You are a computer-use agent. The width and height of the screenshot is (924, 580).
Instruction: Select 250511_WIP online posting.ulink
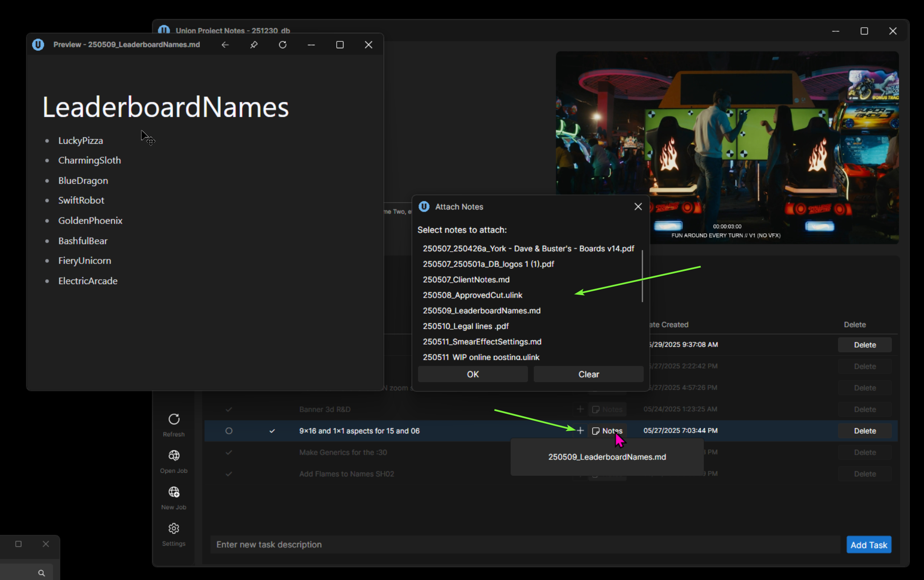tap(528, 357)
